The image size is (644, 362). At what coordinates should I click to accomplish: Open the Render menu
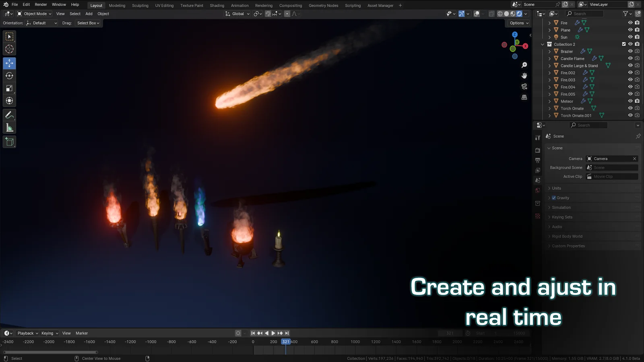click(41, 4)
